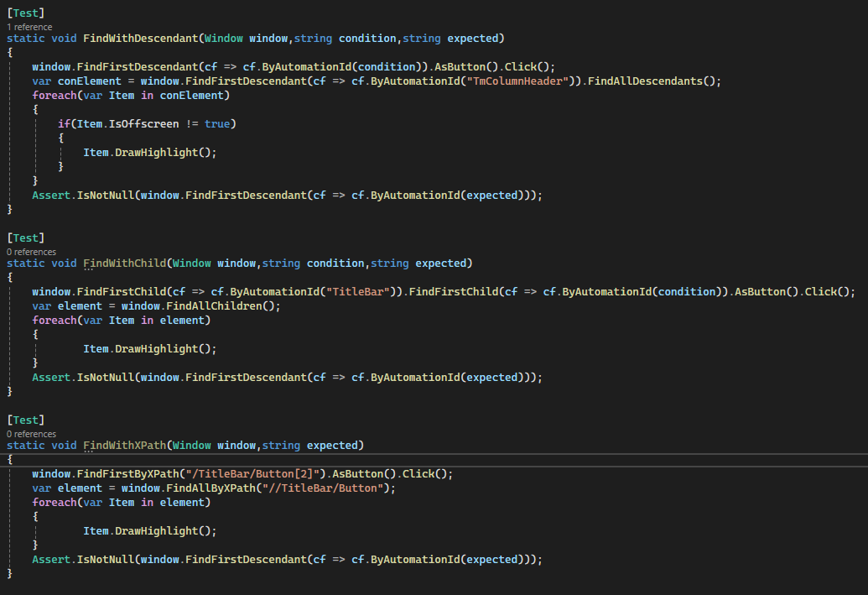
Task: Click the "1 reference" CodeLens link
Action: tap(29, 27)
